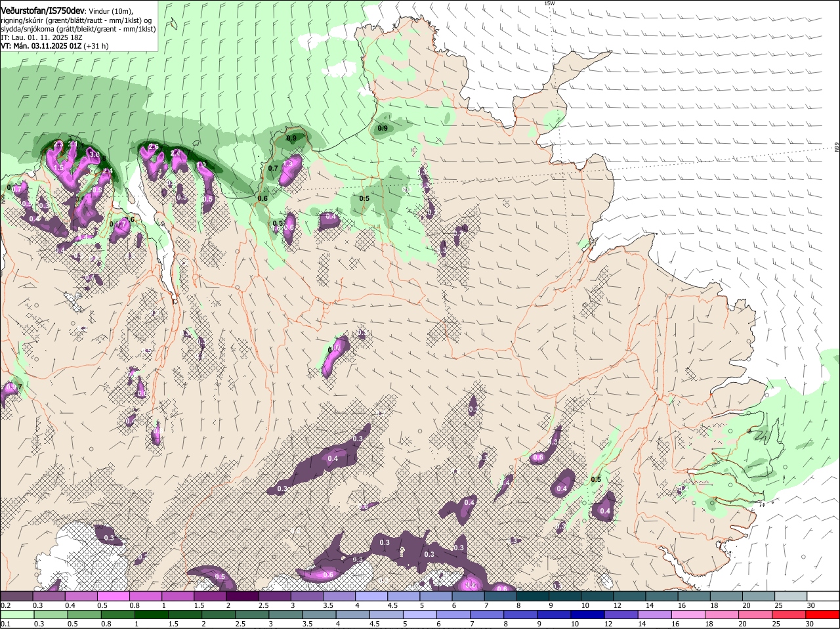
Task: Select the upper snow legend swatch between 0.8 and 1
Action: (x=145, y=596)
